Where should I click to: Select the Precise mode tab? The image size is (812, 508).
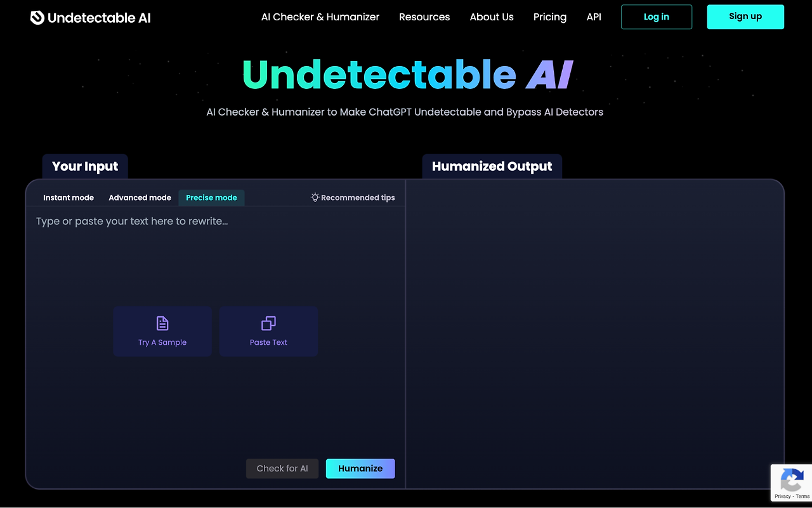(x=211, y=197)
